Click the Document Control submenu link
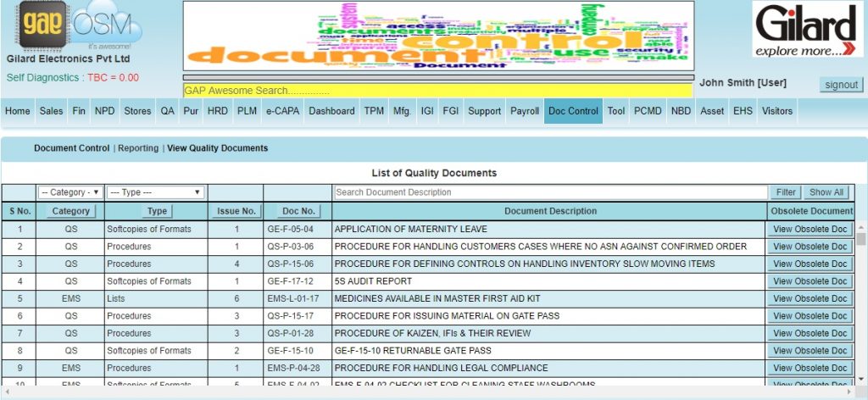This screenshot has width=868, height=400. click(x=72, y=148)
